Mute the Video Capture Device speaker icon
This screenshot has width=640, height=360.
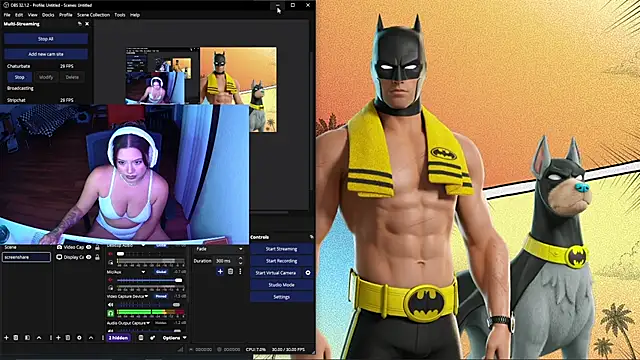point(110,304)
